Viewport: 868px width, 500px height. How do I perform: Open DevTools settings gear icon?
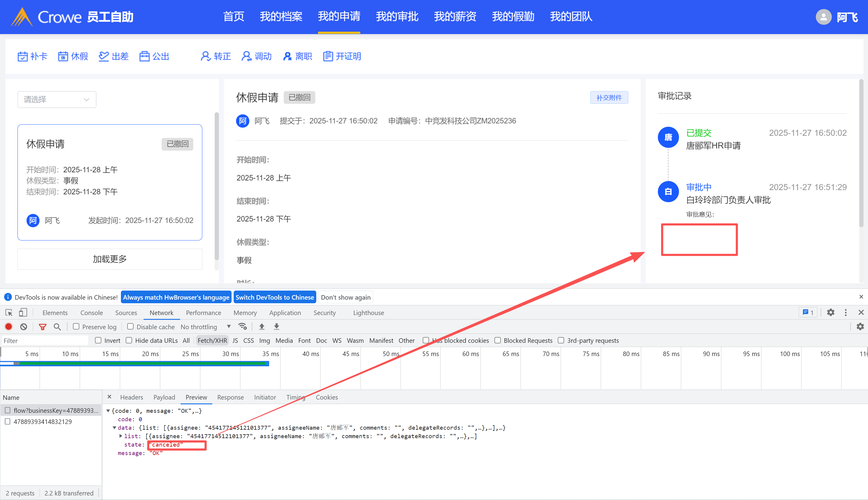click(x=830, y=313)
